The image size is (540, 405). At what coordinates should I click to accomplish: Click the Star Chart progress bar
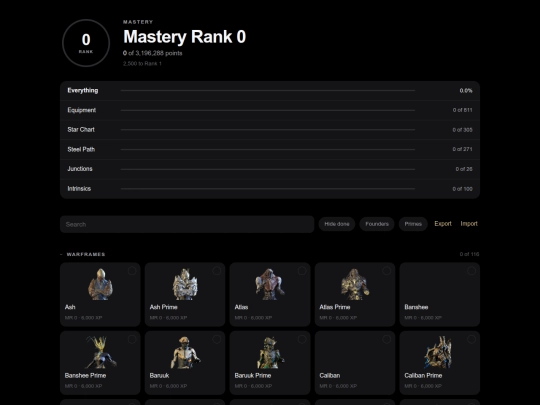click(268, 130)
